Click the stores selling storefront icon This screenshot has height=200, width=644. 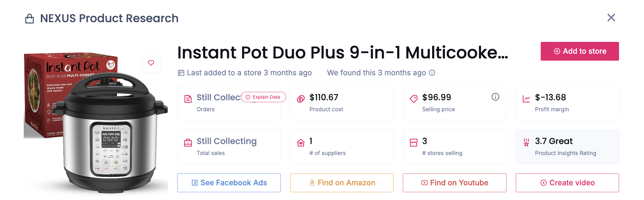413,143
